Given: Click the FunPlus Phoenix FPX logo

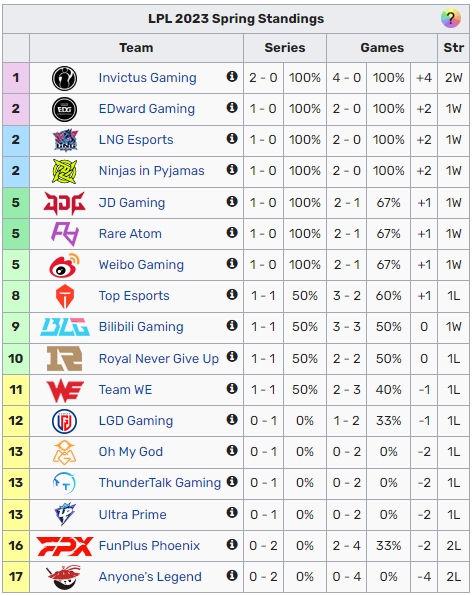Looking at the screenshot, I should point(65,546).
